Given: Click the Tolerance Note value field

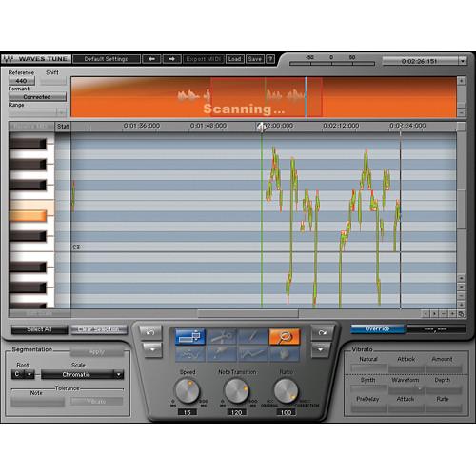Looking at the screenshot, I should coord(37,403).
